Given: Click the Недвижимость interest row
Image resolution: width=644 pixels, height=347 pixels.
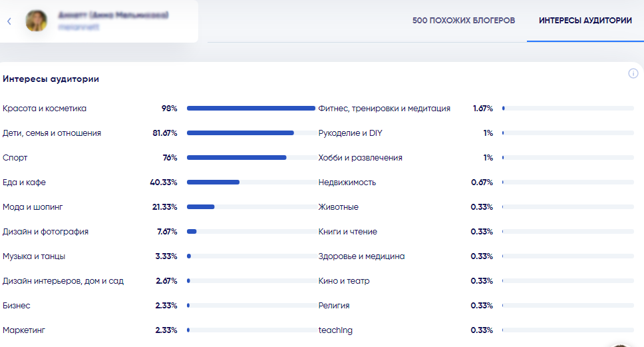Looking at the screenshot, I should pyautogui.click(x=476, y=182).
